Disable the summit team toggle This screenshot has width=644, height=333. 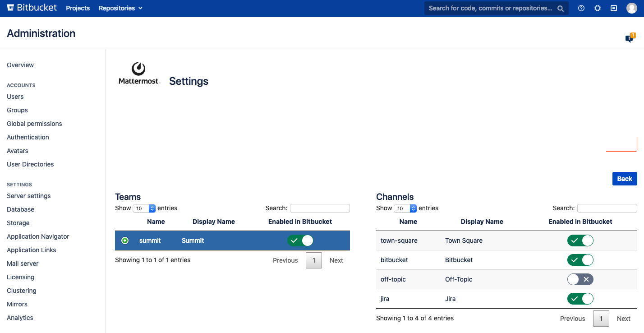pyautogui.click(x=300, y=240)
